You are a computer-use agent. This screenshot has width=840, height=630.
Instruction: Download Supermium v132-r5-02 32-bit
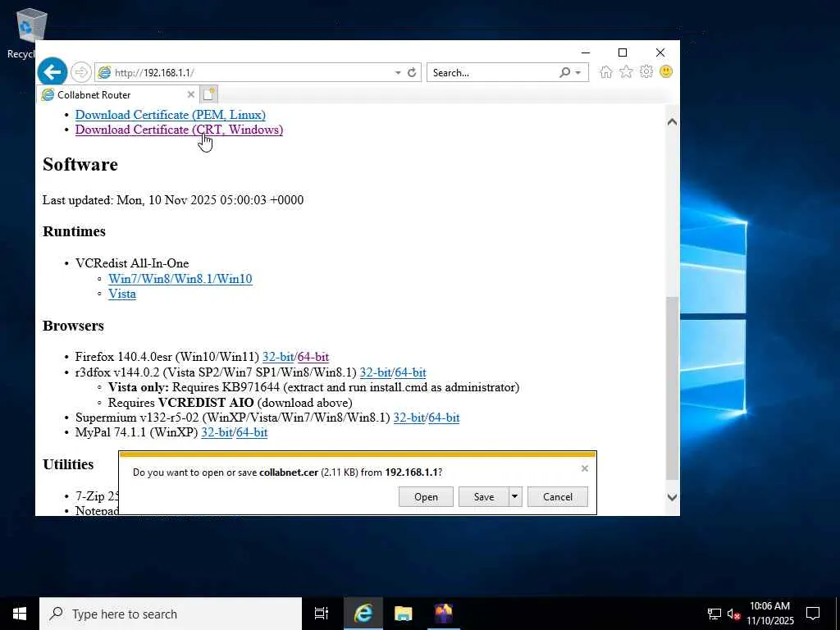click(409, 418)
